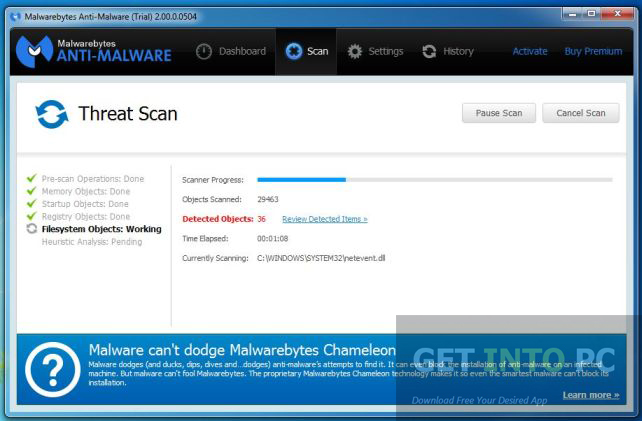
Task: Select 'Heuristic Analysis: Pending' text
Action: (92, 242)
